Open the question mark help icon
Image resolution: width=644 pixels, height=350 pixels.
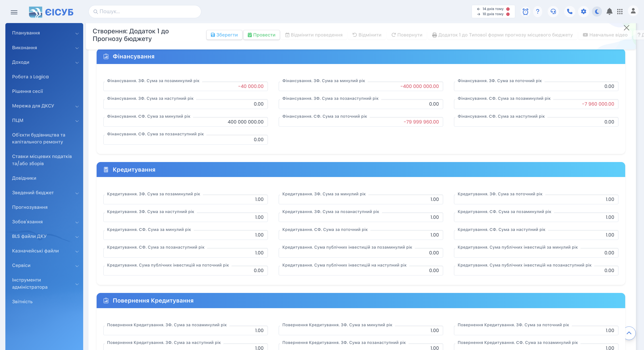coord(538,11)
